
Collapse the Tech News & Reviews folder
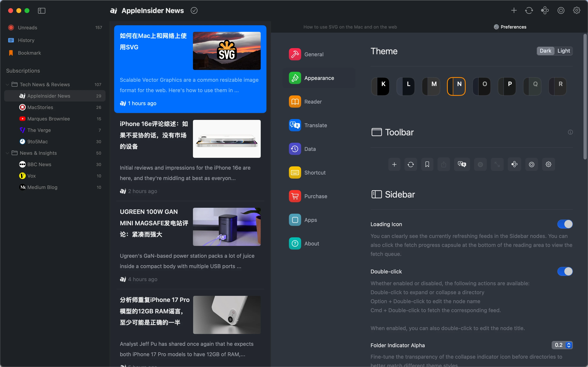click(x=7, y=84)
